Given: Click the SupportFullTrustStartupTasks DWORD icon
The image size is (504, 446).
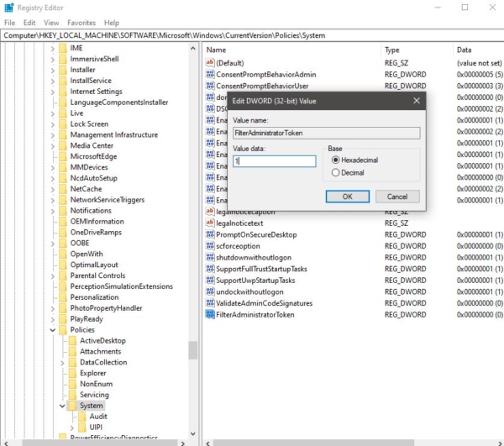Looking at the screenshot, I should pyautogui.click(x=210, y=269).
